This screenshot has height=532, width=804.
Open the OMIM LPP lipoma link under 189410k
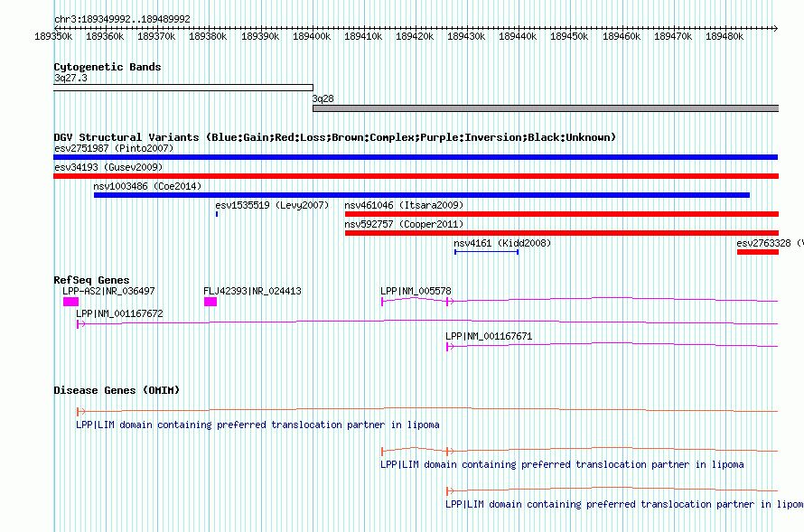562,465
